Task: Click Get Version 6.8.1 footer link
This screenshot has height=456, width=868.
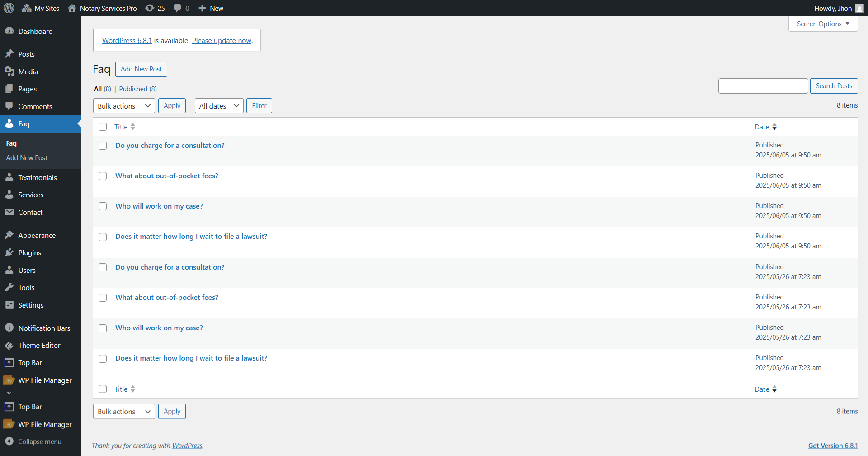Action: (833, 446)
